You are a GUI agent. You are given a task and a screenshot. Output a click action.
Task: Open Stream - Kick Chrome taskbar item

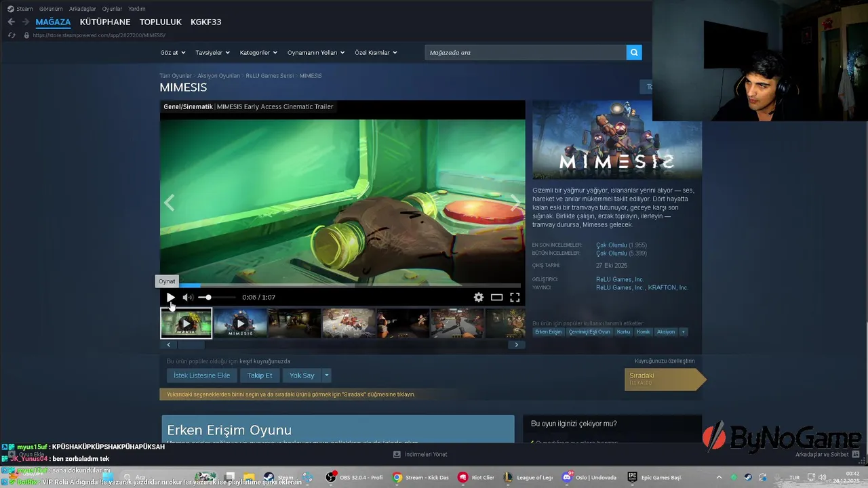click(421, 477)
